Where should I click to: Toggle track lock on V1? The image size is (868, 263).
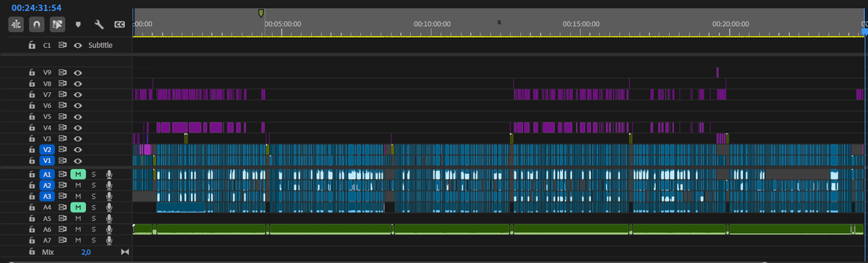pos(31,160)
